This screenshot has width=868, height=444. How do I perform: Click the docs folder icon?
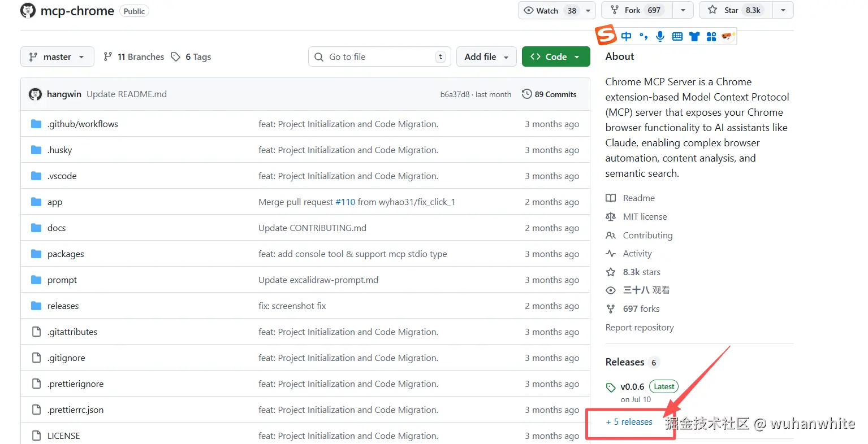click(36, 228)
